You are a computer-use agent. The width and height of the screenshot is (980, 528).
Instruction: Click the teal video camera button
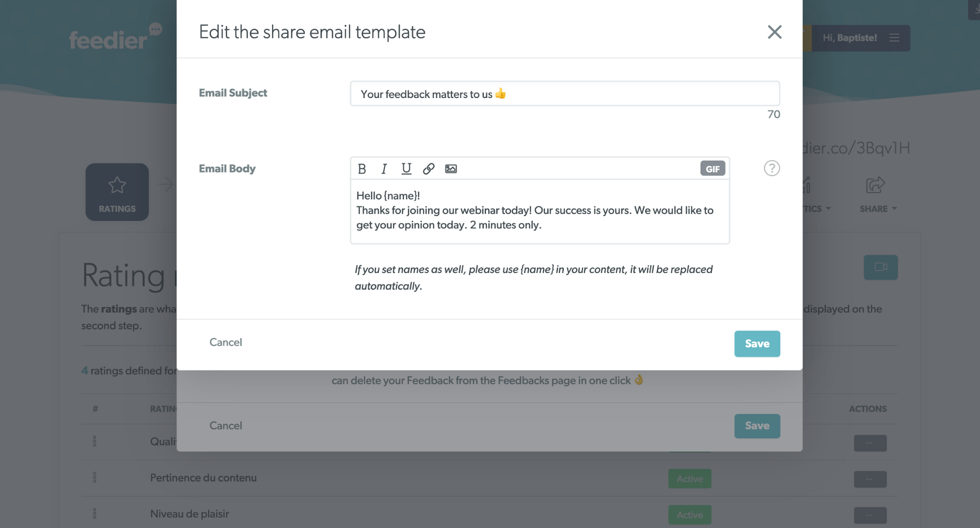tap(880, 267)
